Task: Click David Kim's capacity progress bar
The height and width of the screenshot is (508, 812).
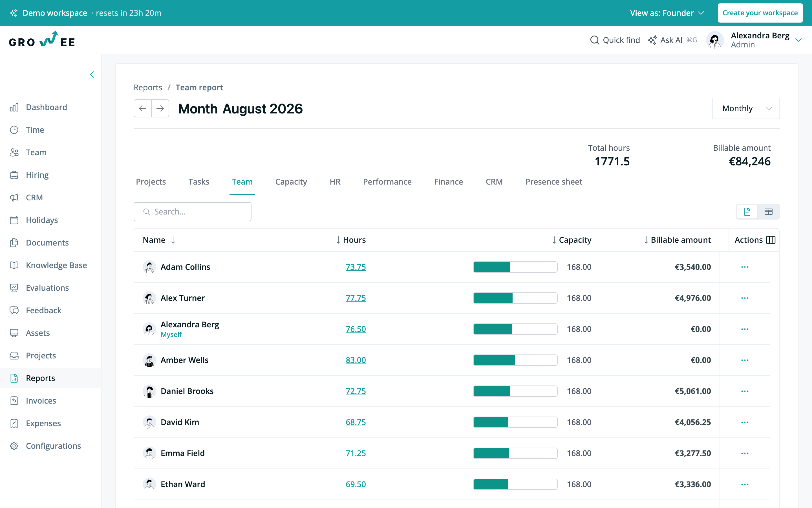Action: pos(515,422)
